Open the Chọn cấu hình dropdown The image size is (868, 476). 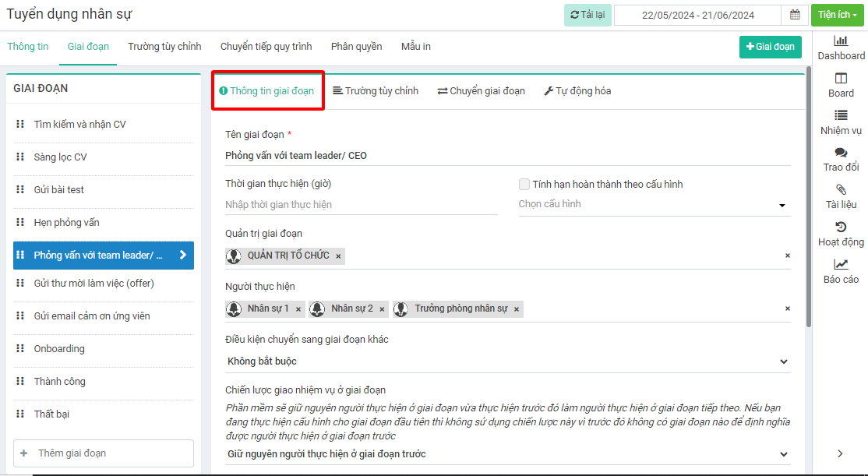pyautogui.click(x=654, y=205)
